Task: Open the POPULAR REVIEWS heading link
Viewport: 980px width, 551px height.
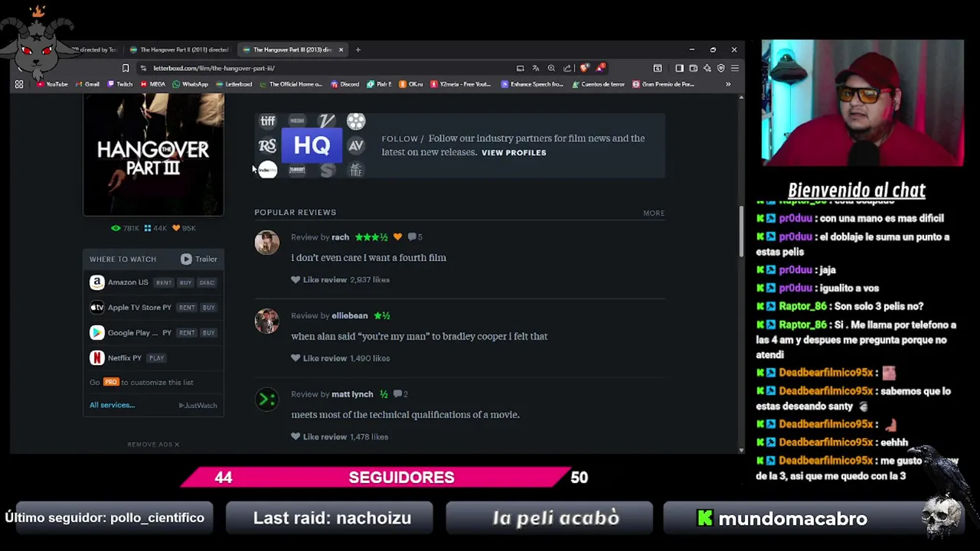Action: click(x=295, y=212)
